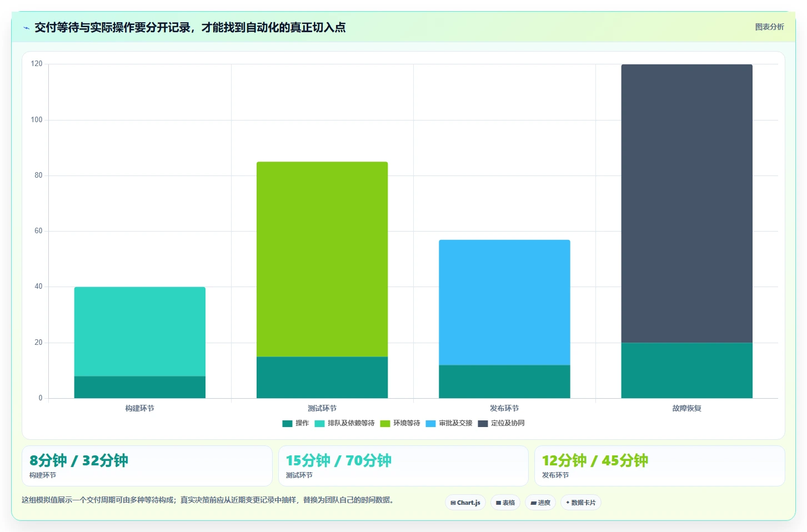Open the 12分钟 / 45分钟 data card
The height and width of the screenshot is (532, 807).
click(x=659, y=466)
